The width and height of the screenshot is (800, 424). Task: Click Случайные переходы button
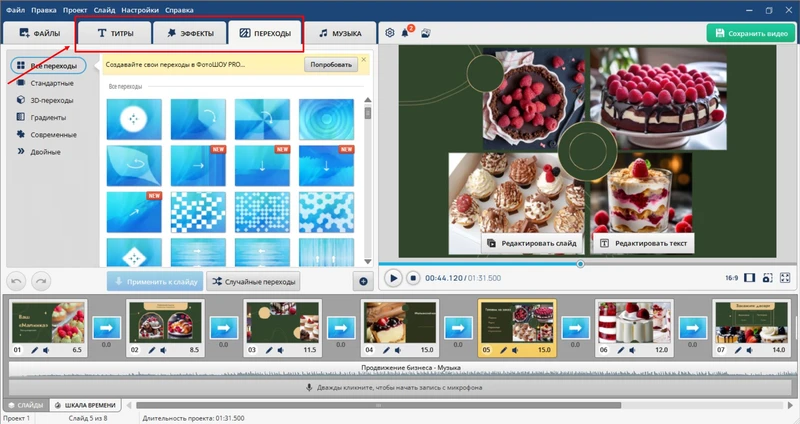[253, 282]
